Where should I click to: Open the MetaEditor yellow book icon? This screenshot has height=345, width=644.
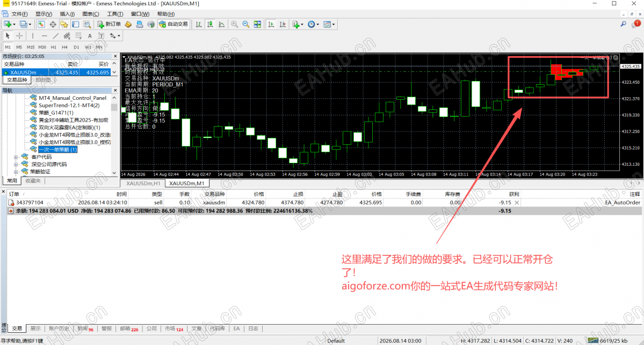(x=128, y=24)
